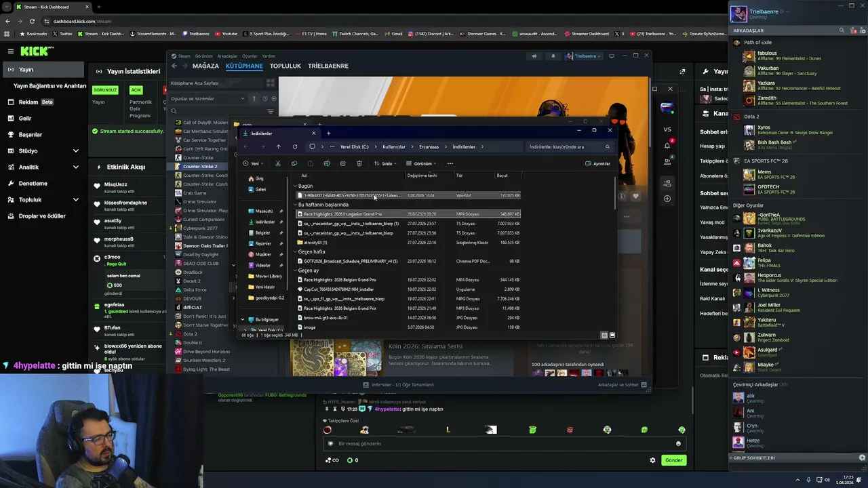Viewport: 868px width, 488px height.
Task: Open the Yeni dropdown in Explorer
Action: [x=254, y=163]
